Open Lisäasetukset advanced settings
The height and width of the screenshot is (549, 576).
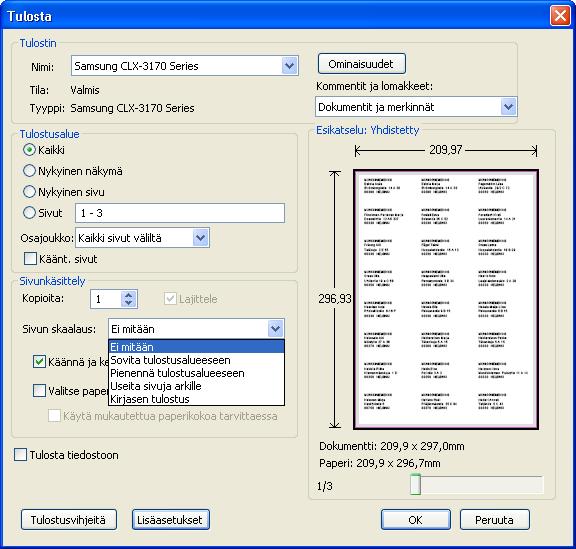tap(170, 520)
